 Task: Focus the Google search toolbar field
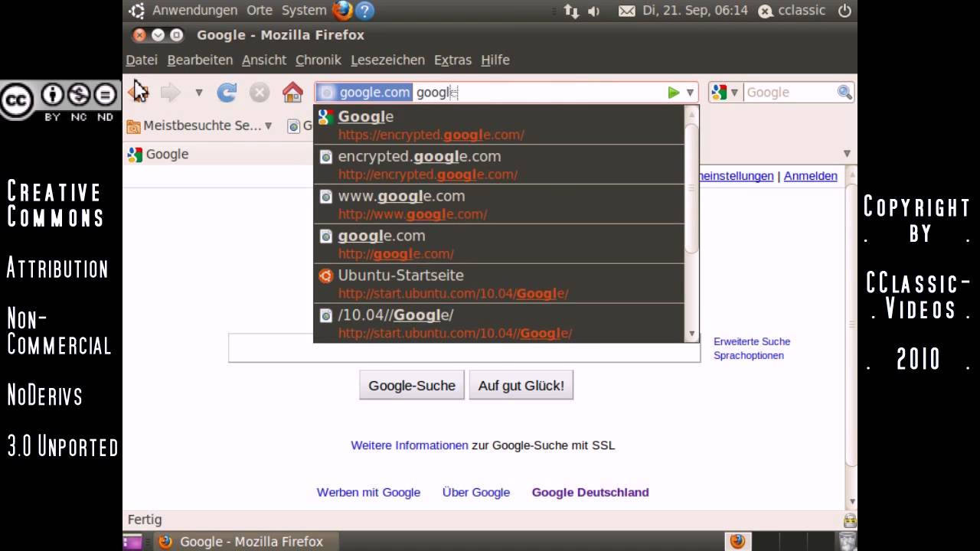coord(789,93)
